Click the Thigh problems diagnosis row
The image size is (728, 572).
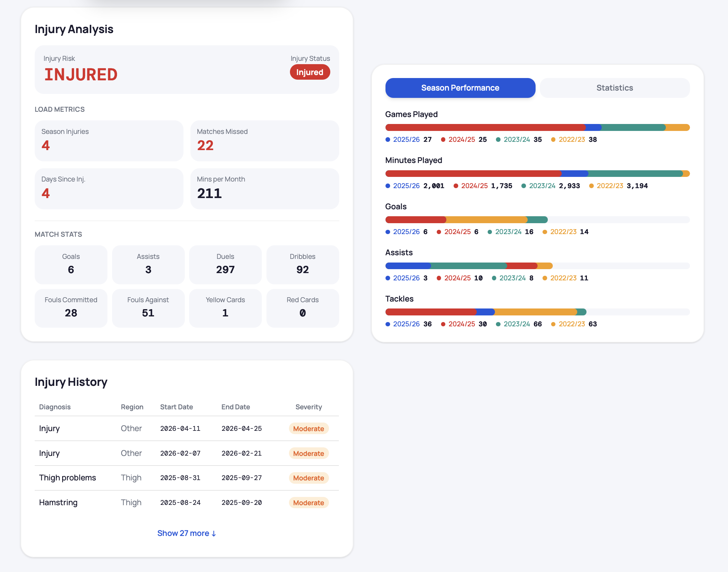187,478
